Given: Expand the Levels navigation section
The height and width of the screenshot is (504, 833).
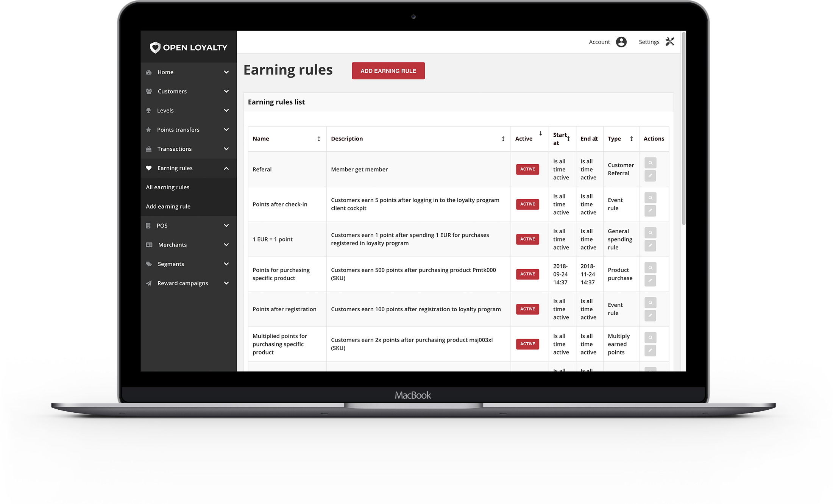Looking at the screenshot, I should [186, 110].
